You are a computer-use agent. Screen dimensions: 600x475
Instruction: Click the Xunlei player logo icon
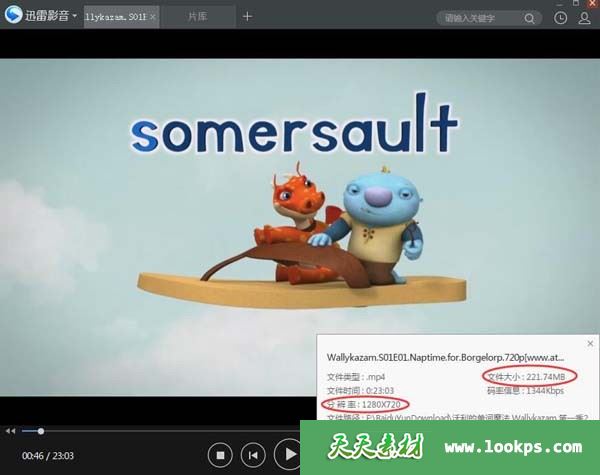pos(14,15)
